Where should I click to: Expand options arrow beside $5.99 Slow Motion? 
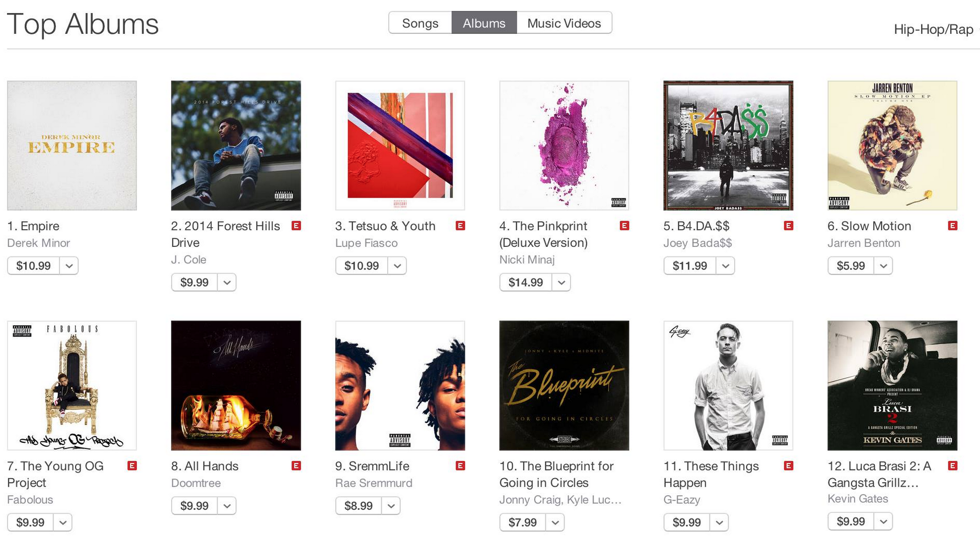tap(883, 265)
